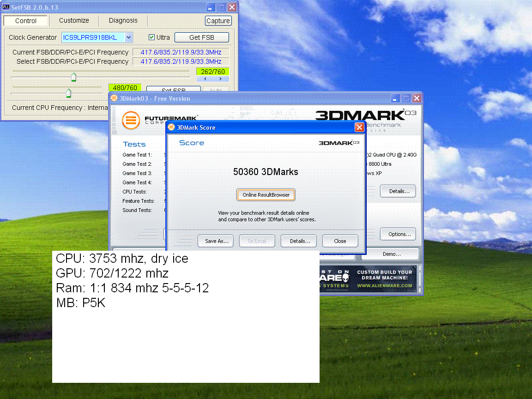532x399 pixels.
Task: Click the upper FSB slider handle
Action: click(73, 77)
